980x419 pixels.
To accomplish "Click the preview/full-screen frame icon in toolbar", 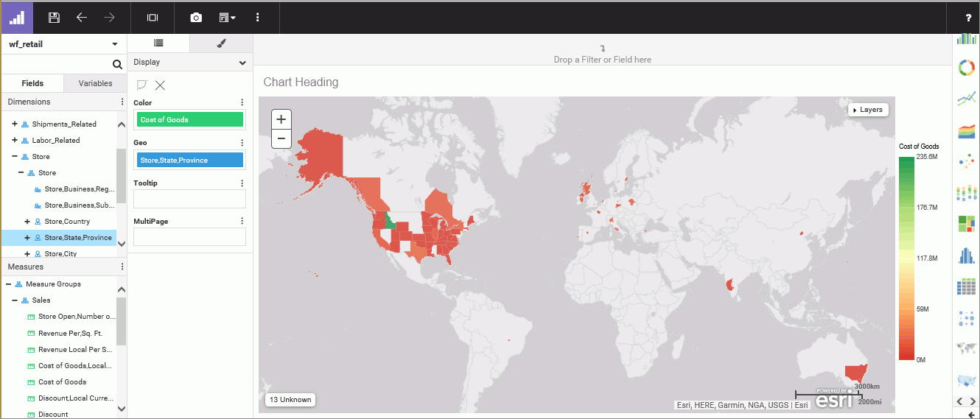I will tap(153, 17).
